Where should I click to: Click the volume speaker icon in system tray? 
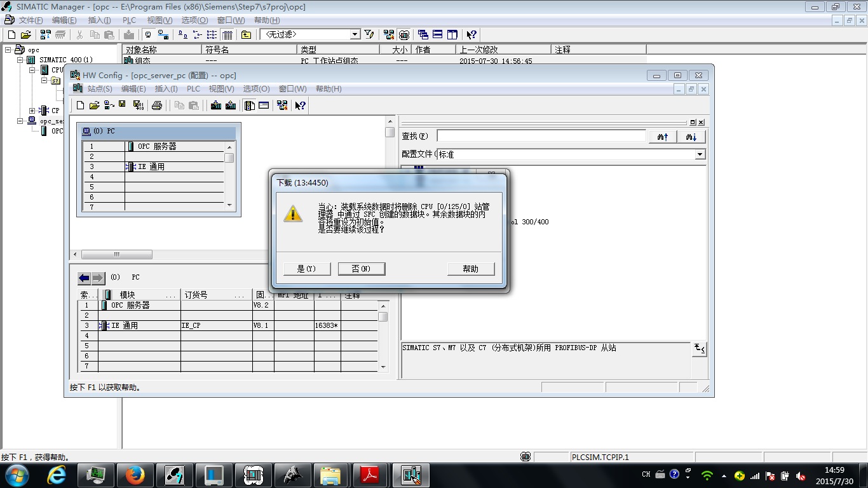801,475
